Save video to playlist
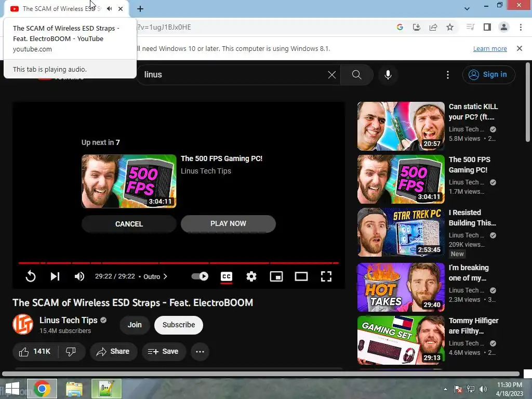This screenshot has width=532, height=399. (x=164, y=352)
